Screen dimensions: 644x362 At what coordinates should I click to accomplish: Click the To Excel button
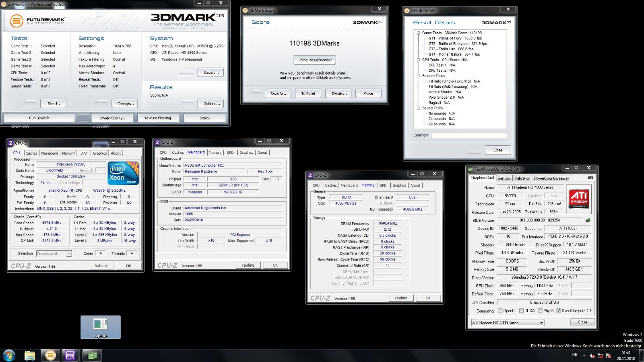(308, 93)
